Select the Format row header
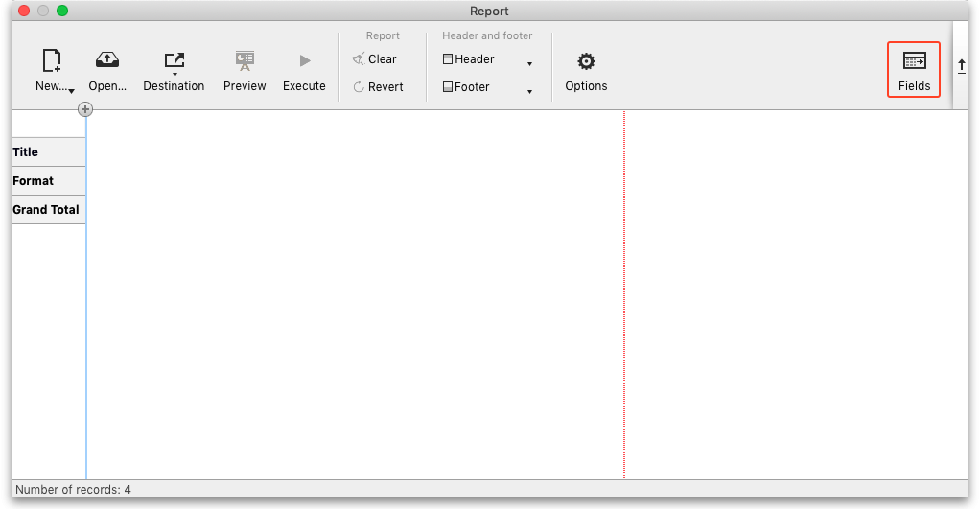Viewport: 980px width, 509px height. 48,181
